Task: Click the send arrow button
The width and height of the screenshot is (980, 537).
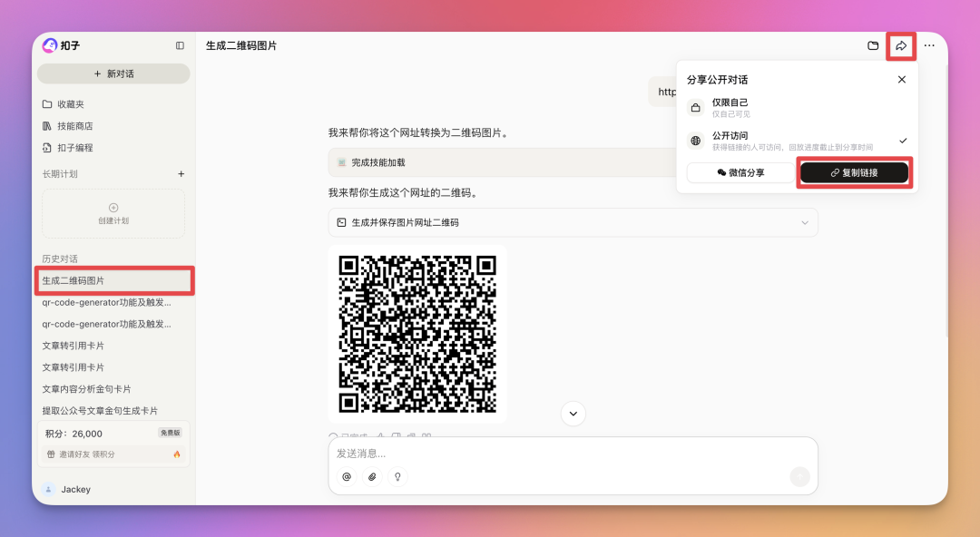Action: [x=800, y=477]
